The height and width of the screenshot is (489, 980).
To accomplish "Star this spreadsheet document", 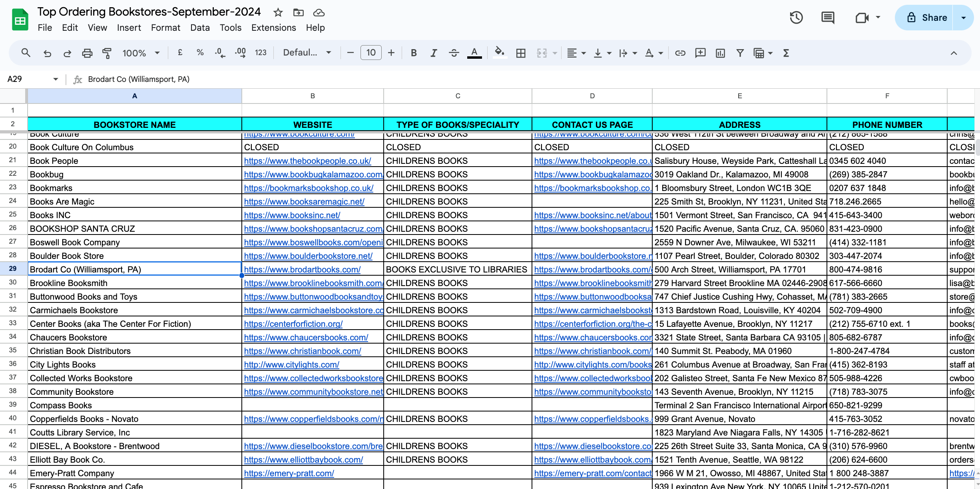I will pyautogui.click(x=278, y=13).
